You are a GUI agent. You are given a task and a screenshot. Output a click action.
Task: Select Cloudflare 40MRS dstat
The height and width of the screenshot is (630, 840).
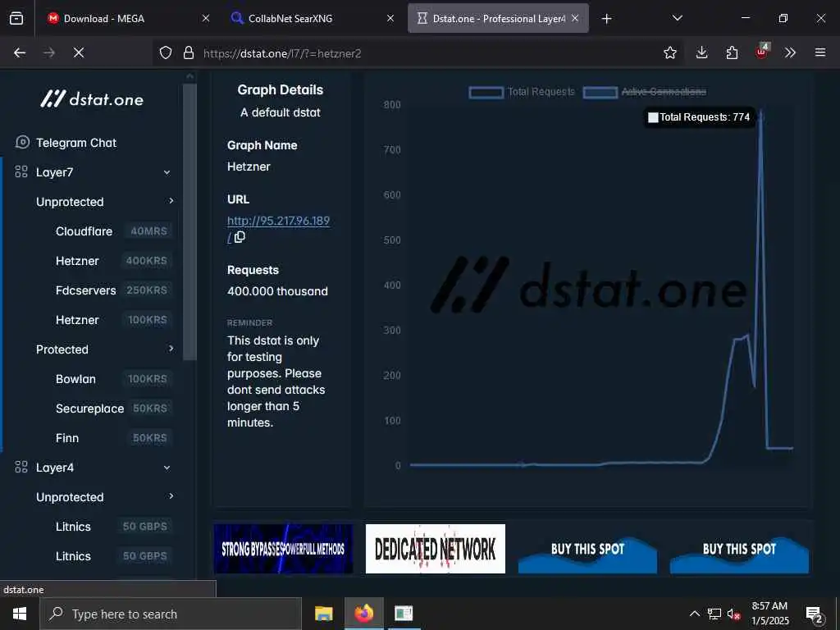click(x=112, y=231)
